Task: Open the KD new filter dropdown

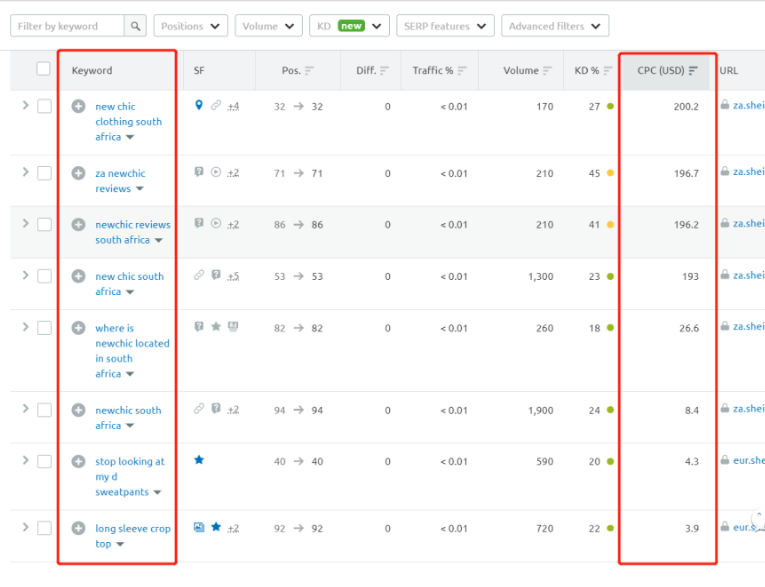Action: coord(349,26)
